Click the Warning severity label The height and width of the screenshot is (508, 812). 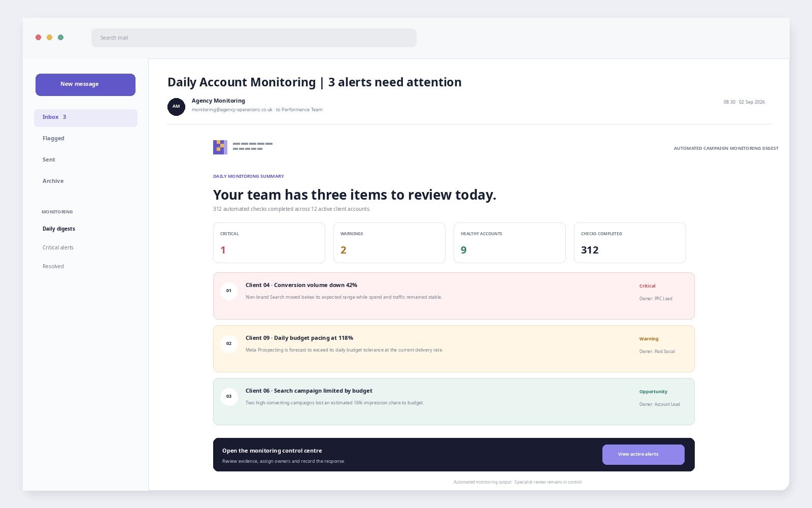pos(649,339)
